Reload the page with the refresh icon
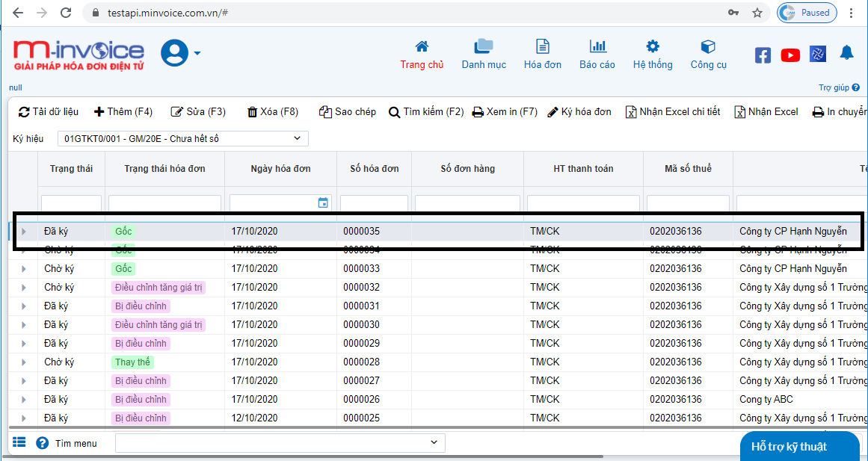Viewport: 868px width, 461px height. (x=65, y=13)
